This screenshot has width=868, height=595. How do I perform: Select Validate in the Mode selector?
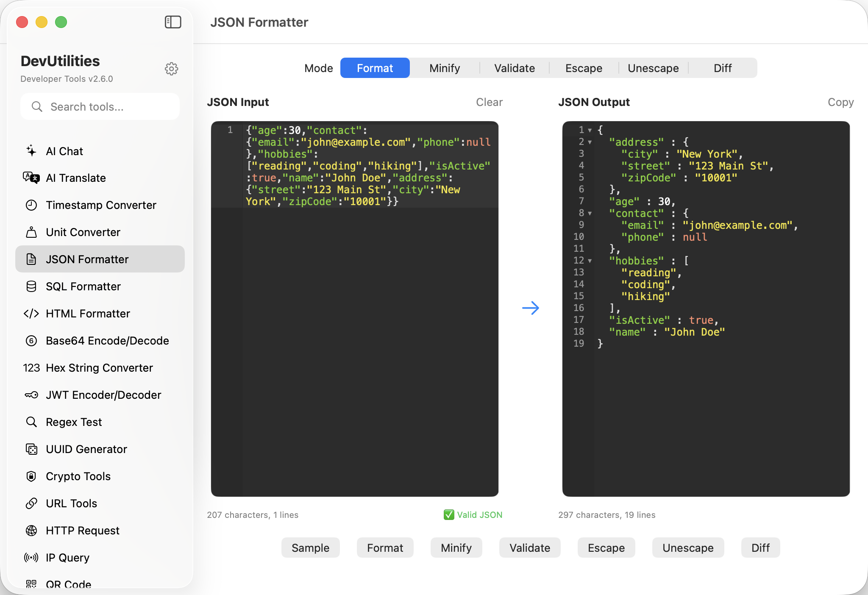pos(515,68)
